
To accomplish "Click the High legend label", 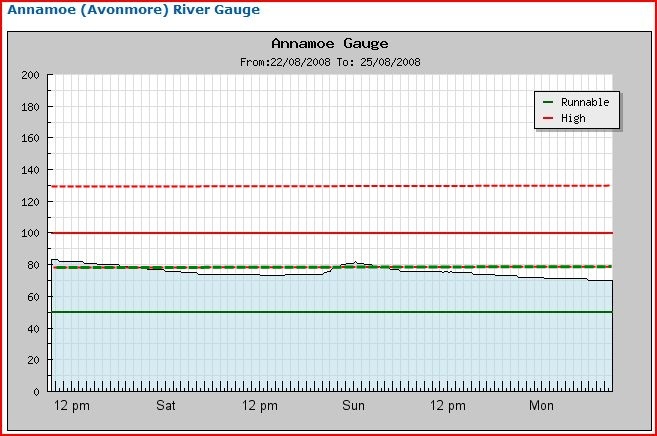I will (574, 118).
